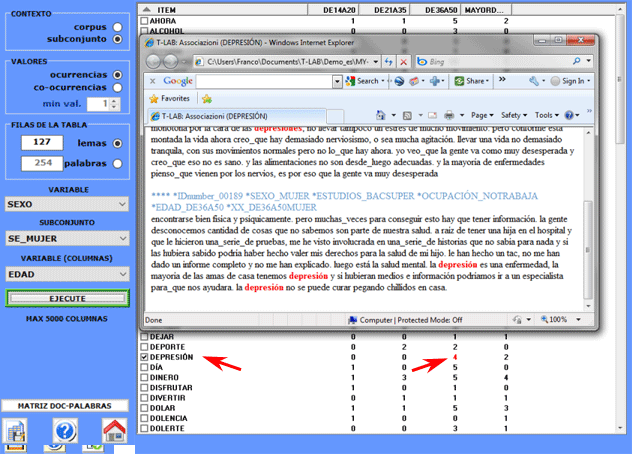Sort the table by the ITEM column header
632x454 pixels.
tap(222, 10)
